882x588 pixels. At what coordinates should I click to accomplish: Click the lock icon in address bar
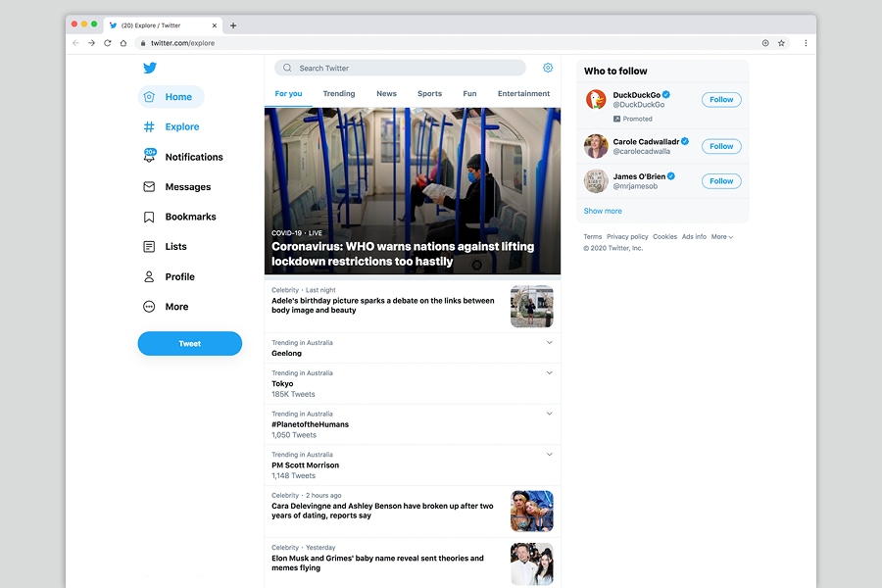coord(143,43)
